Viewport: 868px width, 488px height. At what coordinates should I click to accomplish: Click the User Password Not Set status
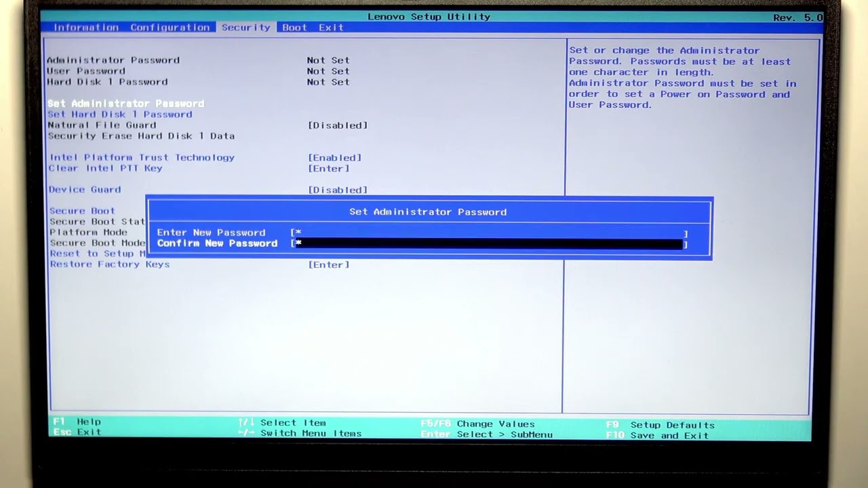point(328,71)
